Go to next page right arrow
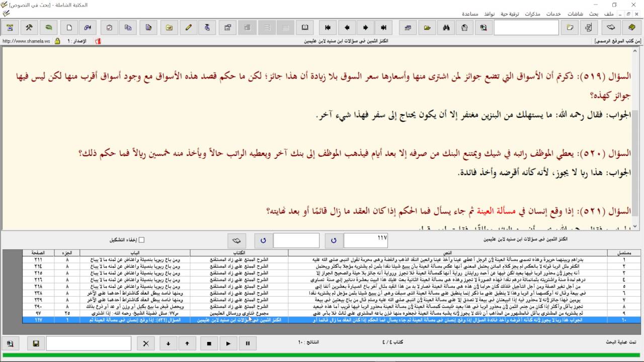This screenshot has width=644, height=362. (366, 28)
